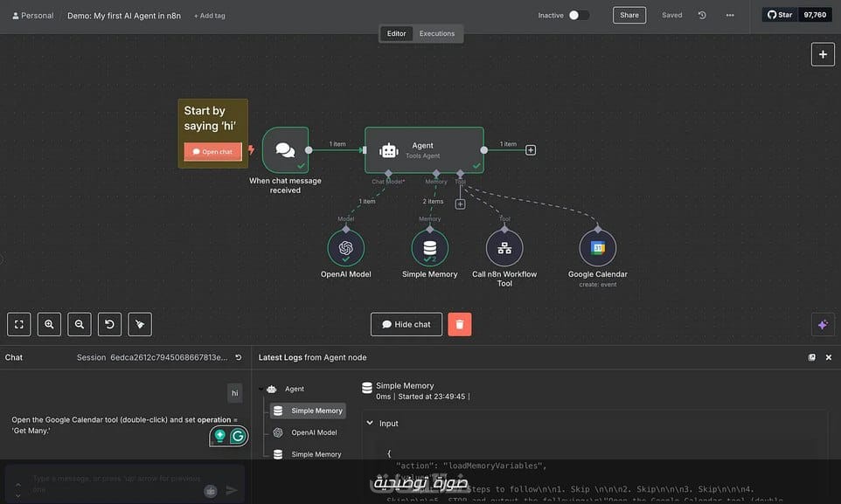The width and height of the screenshot is (841, 504).
Task: Select the last Simple Memory log entry
Action: [308, 454]
